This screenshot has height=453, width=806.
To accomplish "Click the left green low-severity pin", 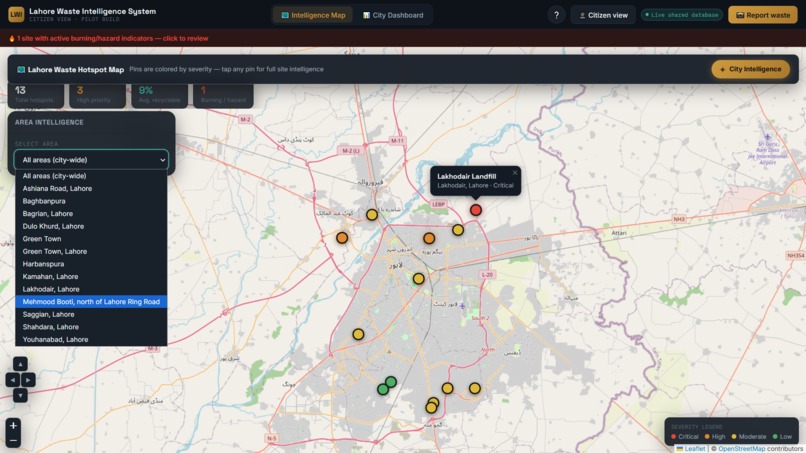I will [x=382, y=389].
